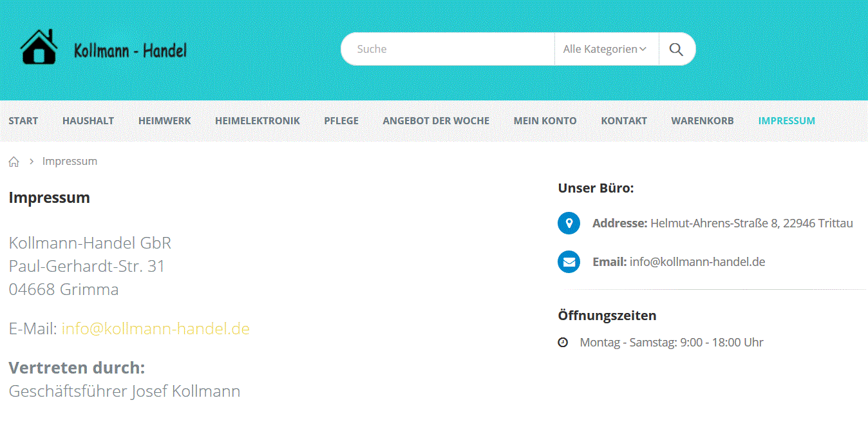Open the HEIMWERK category menu
Viewport: 868px width, 427px height.
point(165,120)
